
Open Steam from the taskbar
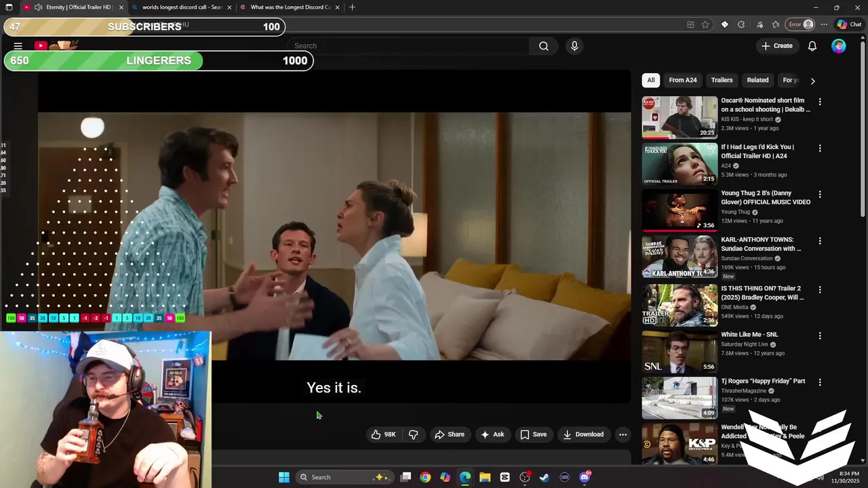click(545, 477)
